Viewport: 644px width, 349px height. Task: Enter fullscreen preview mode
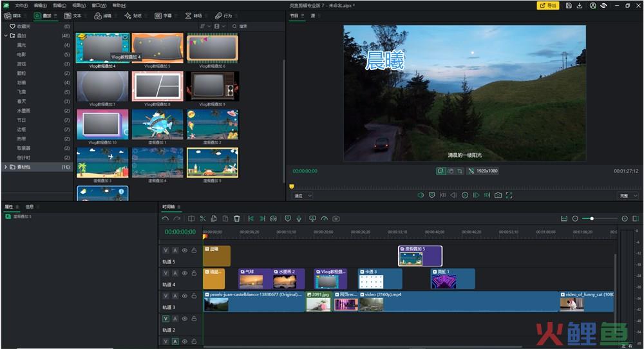509,195
